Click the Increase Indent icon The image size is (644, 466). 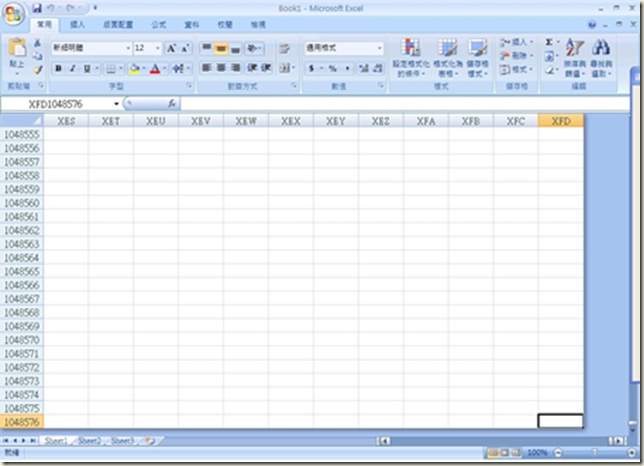[266, 68]
